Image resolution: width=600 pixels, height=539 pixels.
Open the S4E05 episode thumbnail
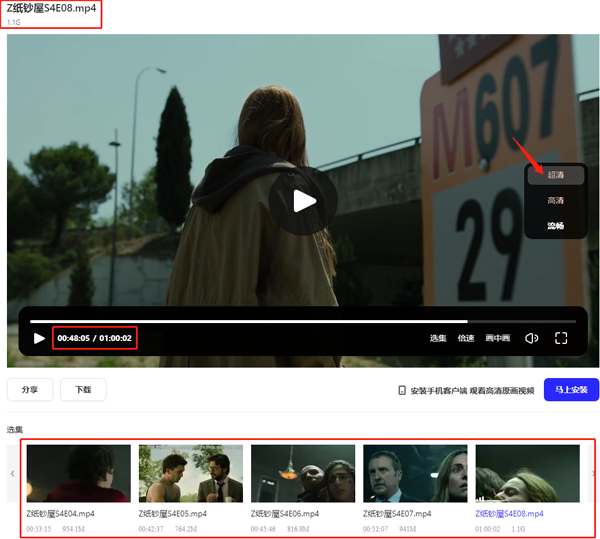click(x=191, y=474)
